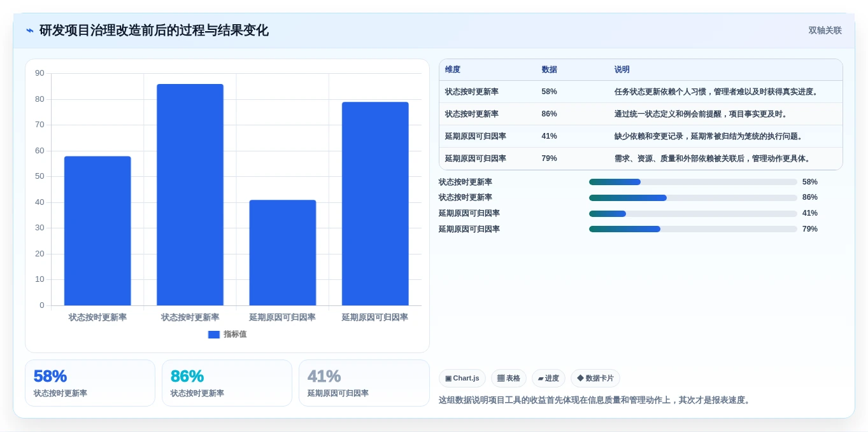Click the 41% cell in the table
Viewport: 868px width, 432px height.
pyautogui.click(x=549, y=136)
